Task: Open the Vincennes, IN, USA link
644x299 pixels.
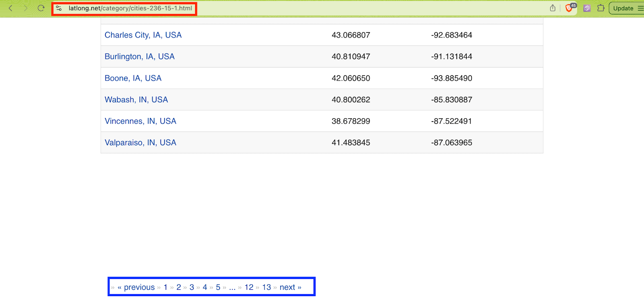Action: click(140, 121)
